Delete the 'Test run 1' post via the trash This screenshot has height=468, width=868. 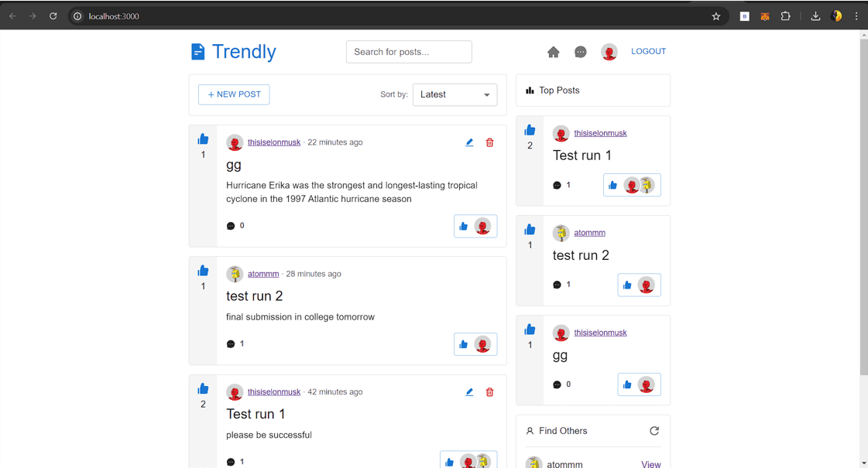(489, 392)
